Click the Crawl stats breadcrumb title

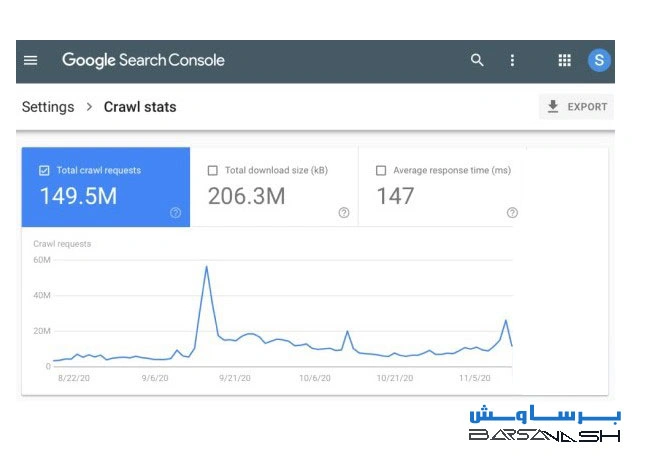tap(140, 107)
